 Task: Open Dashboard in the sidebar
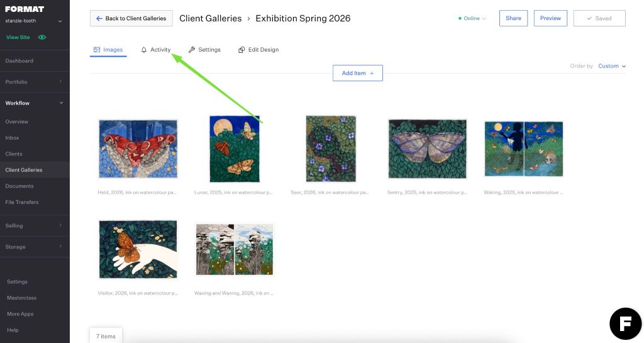tap(19, 61)
